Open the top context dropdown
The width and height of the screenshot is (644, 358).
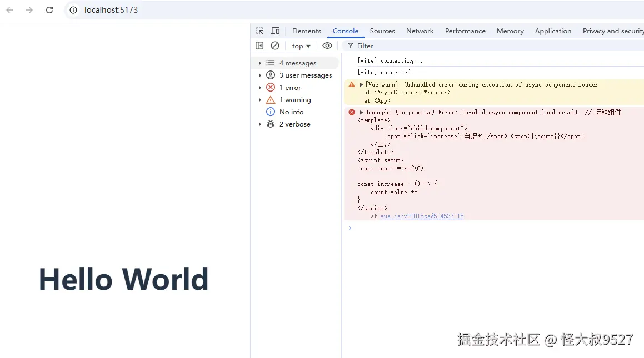[x=301, y=46]
